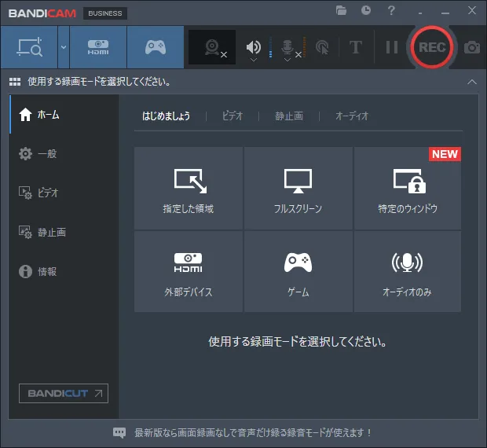The height and width of the screenshot is (448, 487).
Task: Select HDMI device recording mode in toolbar
Action: click(x=98, y=47)
